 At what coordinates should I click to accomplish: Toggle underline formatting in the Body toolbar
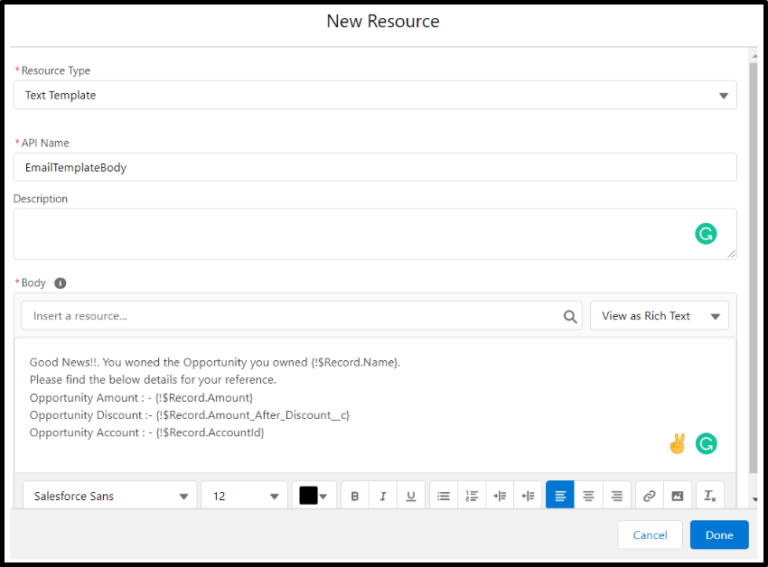(x=411, y=496)
